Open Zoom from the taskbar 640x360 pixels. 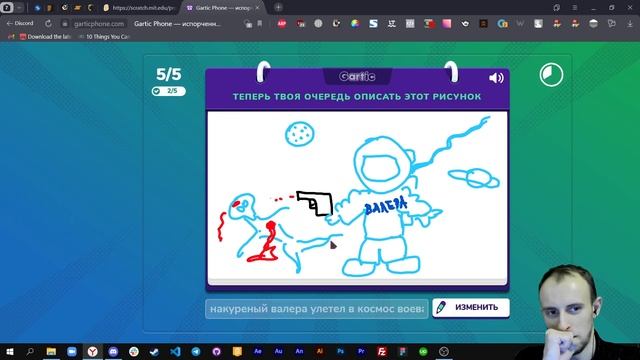pos(72,351)
